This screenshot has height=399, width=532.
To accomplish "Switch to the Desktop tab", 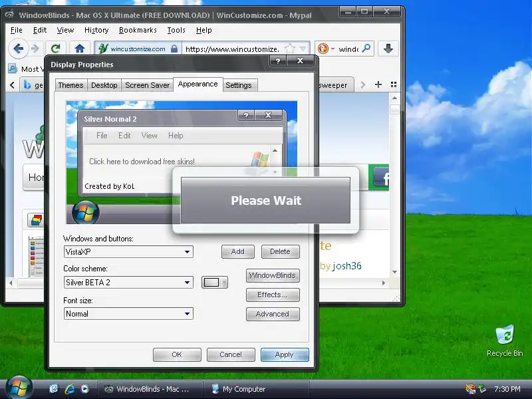I will (x=104, y=85).
